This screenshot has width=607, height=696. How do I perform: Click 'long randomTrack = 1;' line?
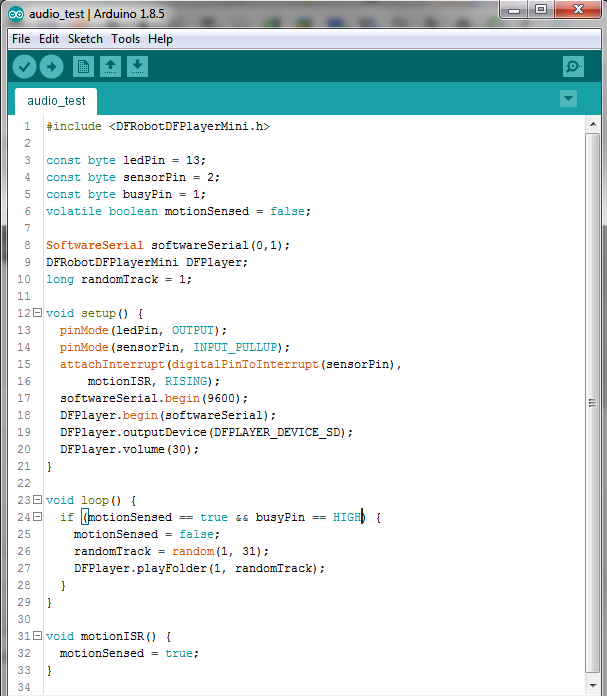coord(119,279)
